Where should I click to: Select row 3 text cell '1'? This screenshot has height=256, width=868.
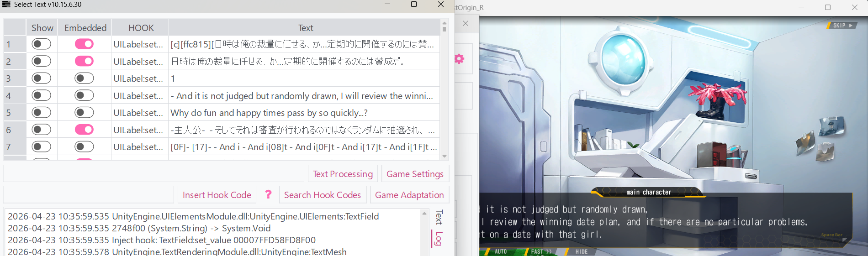[304, 78]
